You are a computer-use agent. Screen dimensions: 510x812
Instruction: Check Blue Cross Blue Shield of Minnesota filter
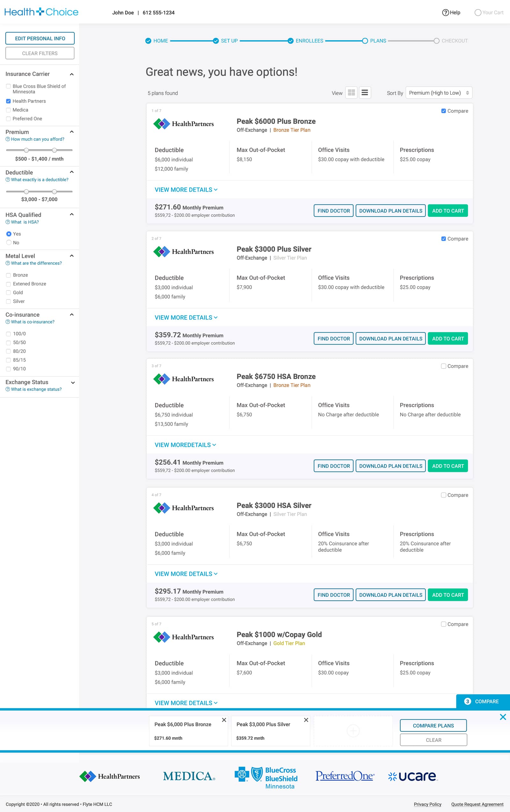pos(8,86)
